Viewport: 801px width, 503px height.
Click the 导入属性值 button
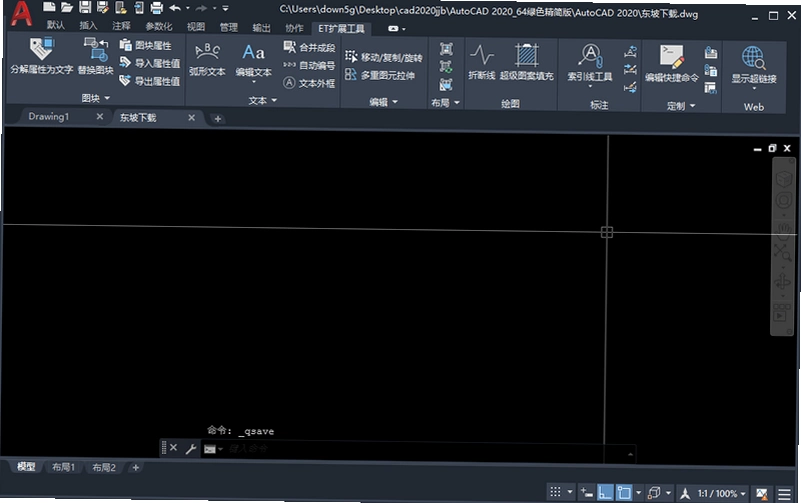(x=150, y=63)
